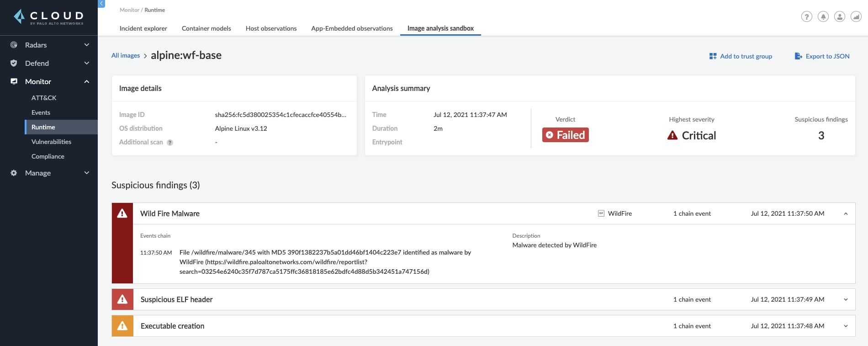
Task: Click Runtime in the breadcrumb
Action: (x=155, y=10)
